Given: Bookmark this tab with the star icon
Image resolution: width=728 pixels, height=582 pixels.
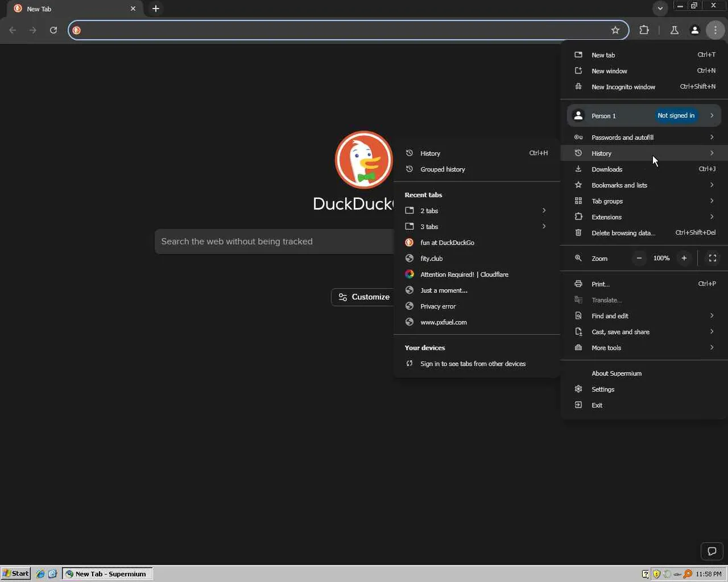Looking at the screenshot, I should coord(615,30).
